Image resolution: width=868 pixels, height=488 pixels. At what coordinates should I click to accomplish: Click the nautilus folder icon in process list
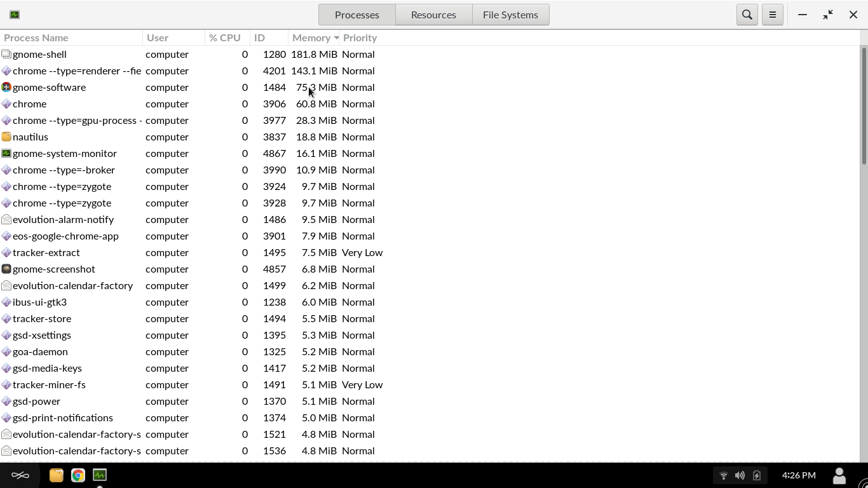[6, 137]
